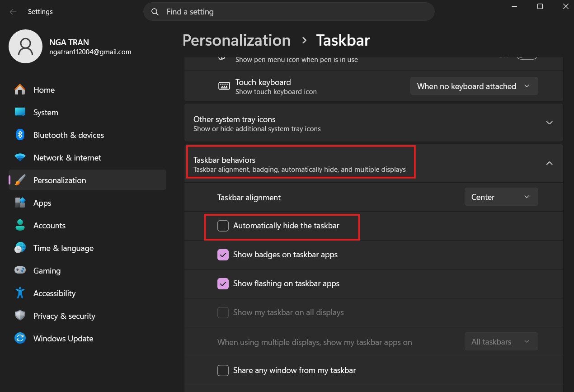Click the Home icon in sidebar
Image resolution: width=574 pixels, height=392 pixels.
(x=20, y=90)
